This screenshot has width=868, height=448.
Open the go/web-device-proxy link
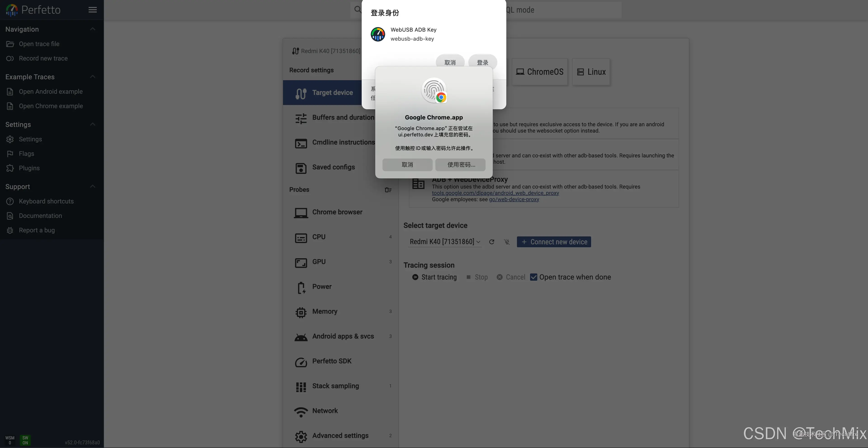(514, 199)
